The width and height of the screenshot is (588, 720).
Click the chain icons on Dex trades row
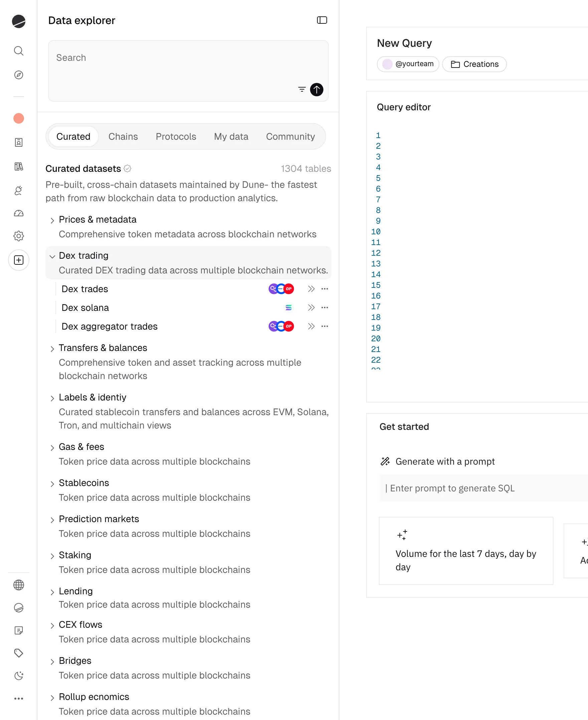(x=281, y=289)
